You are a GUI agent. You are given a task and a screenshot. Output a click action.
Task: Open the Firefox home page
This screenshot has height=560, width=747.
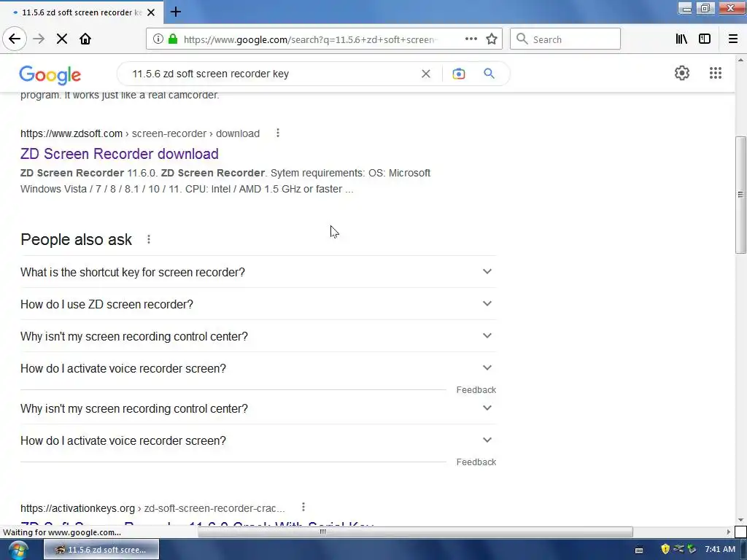point(85,39)
